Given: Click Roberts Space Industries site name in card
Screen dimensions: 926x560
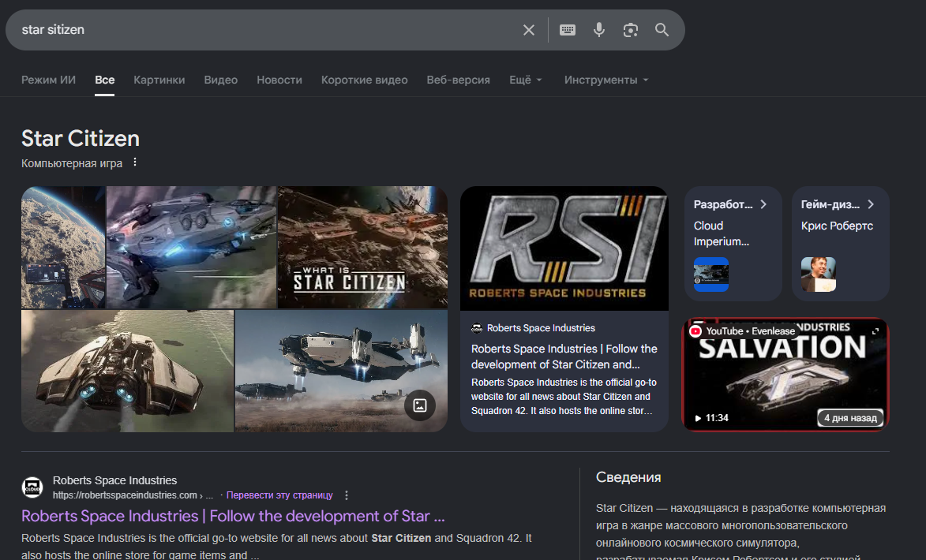Looking at the screenshot, I should pyautogui.click(x=541, y=328).
